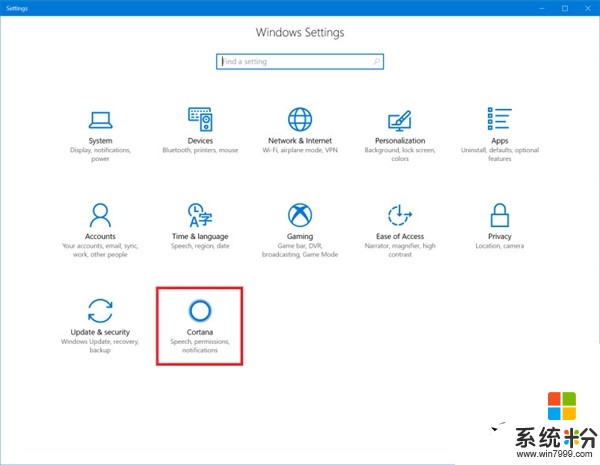Click 'Display, notifications, power' description
Viewport: 600px width, 465px height.
pyautogui.click(x=100, y=154)
